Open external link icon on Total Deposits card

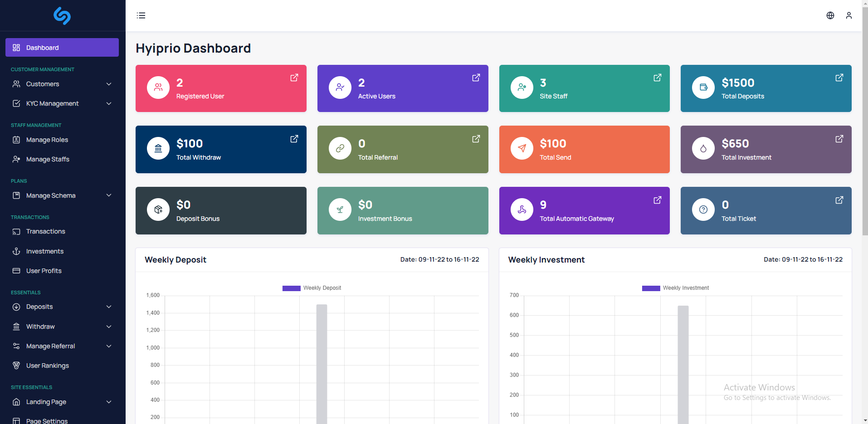(839, 78)
